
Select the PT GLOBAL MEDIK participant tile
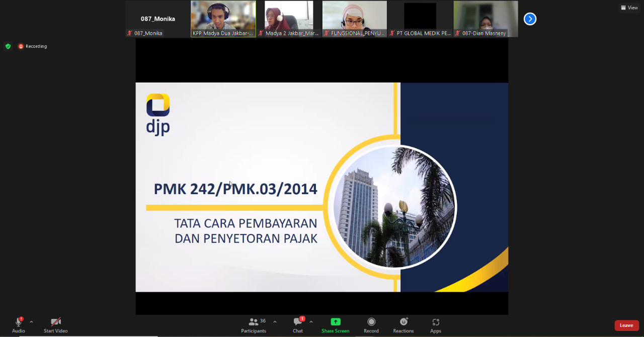coord(420,19)
